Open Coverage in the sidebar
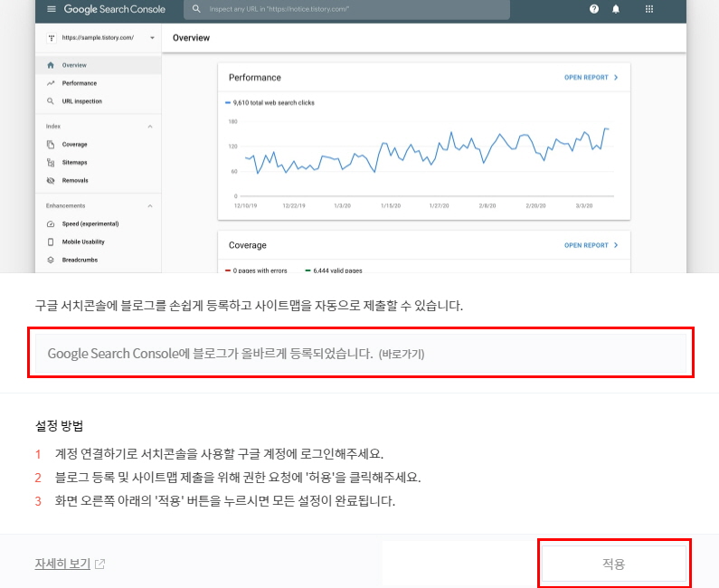Image resolution: width=719 pixels, height=588 pixels. [x=99, y=145]
